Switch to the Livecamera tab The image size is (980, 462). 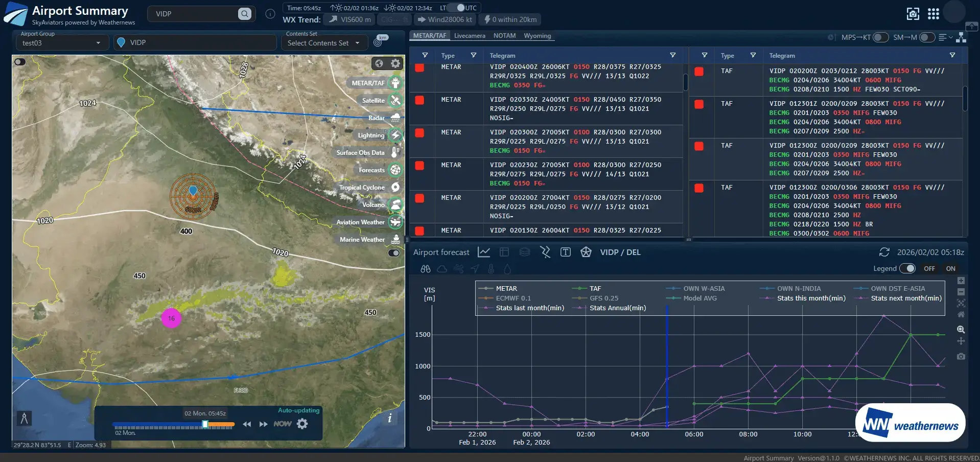tap(469, 36)
